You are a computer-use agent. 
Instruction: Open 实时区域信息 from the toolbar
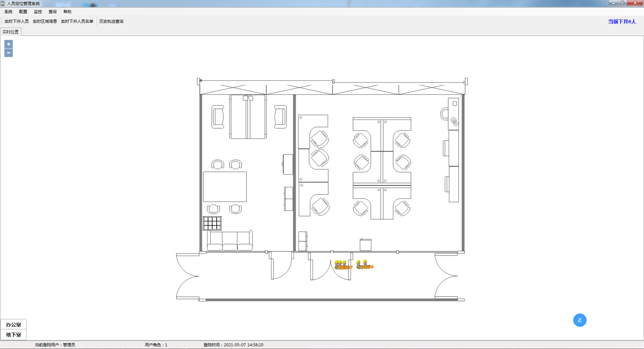pyautogui.click(x=45, y=21)
